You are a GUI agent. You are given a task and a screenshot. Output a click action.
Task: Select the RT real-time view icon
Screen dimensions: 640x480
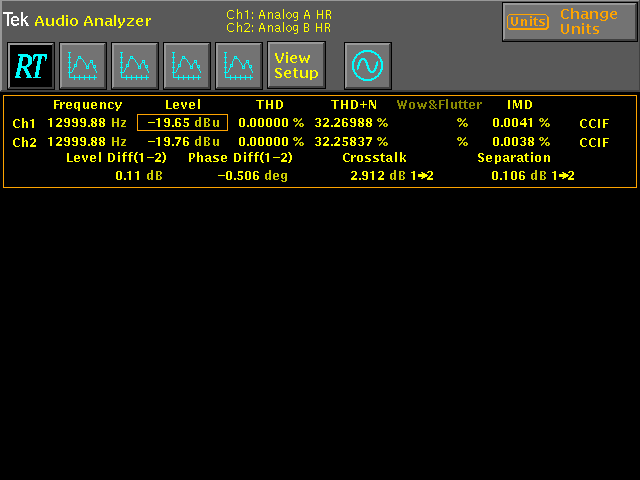(31, 66)
